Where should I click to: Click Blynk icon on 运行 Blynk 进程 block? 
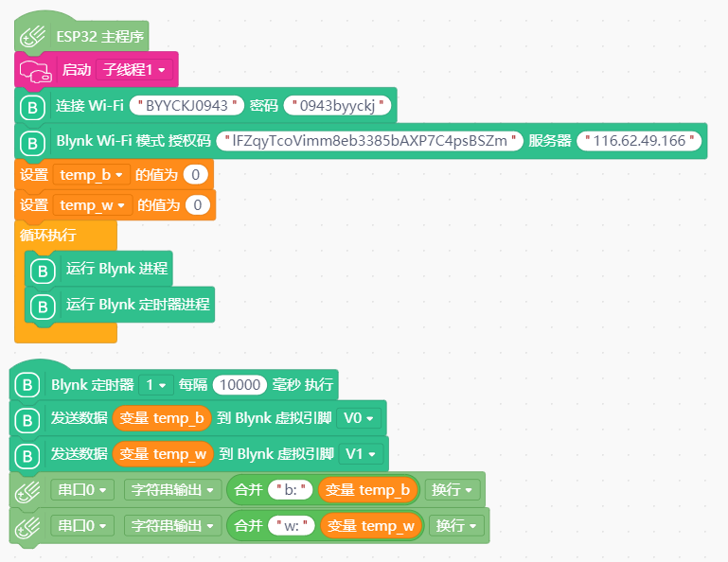[43, 271]
